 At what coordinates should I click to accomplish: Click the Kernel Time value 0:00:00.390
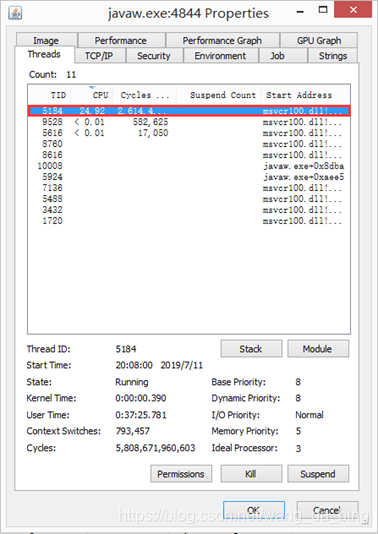(x=141, y=398)
